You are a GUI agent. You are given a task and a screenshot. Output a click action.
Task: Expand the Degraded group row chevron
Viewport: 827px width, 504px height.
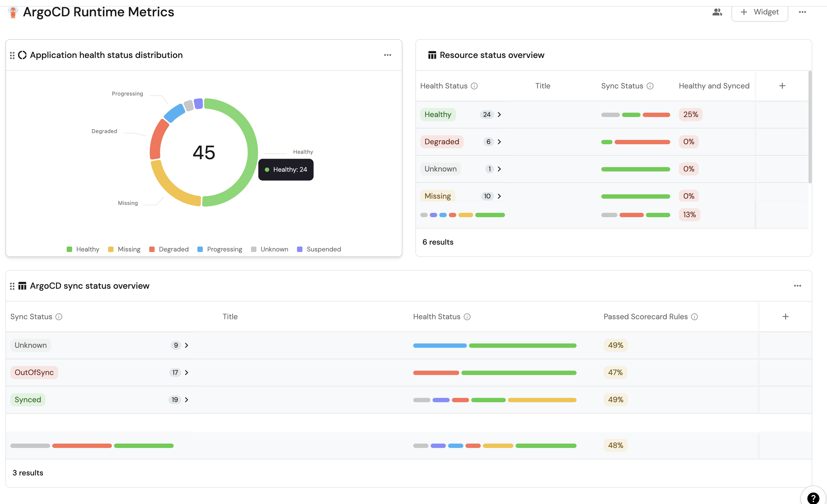499,142
